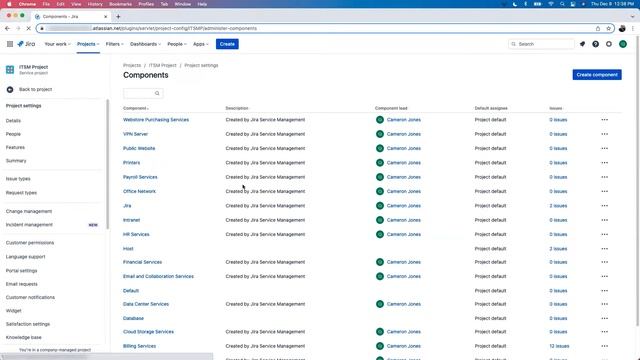Click Create component button
Screen dimensions: 640x360
(x=597, y=75)
